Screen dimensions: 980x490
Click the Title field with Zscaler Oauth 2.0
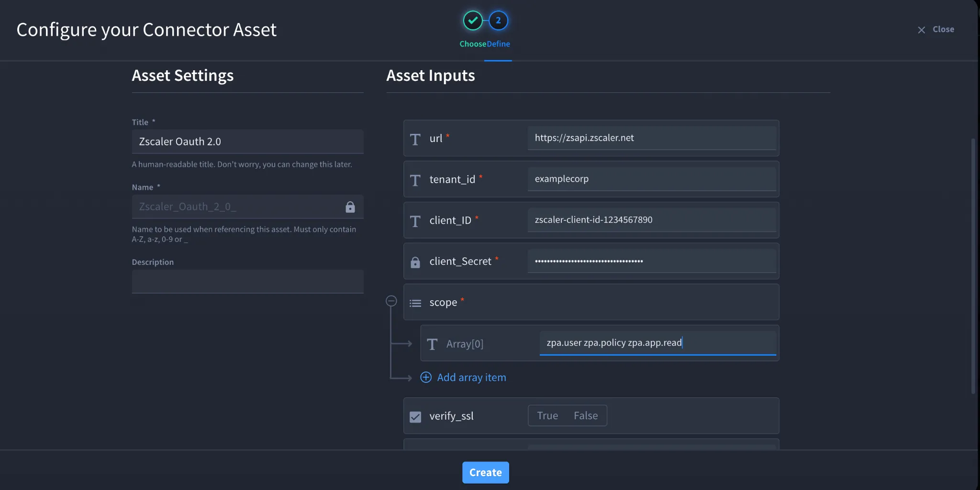pyautogui.click(x=248, y=142)
